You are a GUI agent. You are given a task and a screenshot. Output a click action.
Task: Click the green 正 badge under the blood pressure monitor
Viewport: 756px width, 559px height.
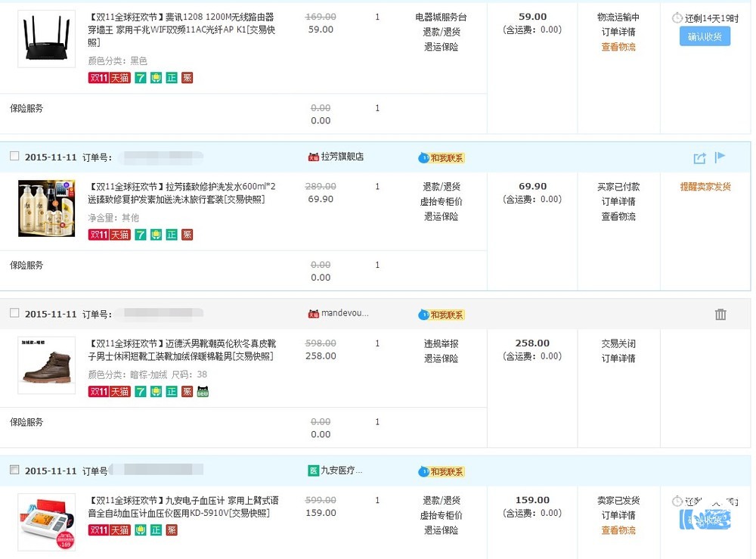pyautogui.click(x=156, y=530)
